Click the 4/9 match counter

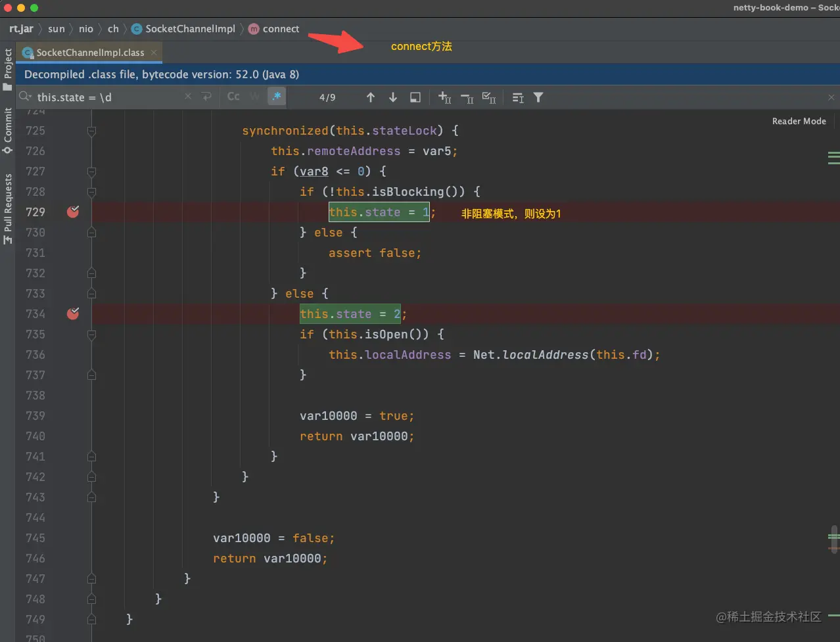coord(327,97)
